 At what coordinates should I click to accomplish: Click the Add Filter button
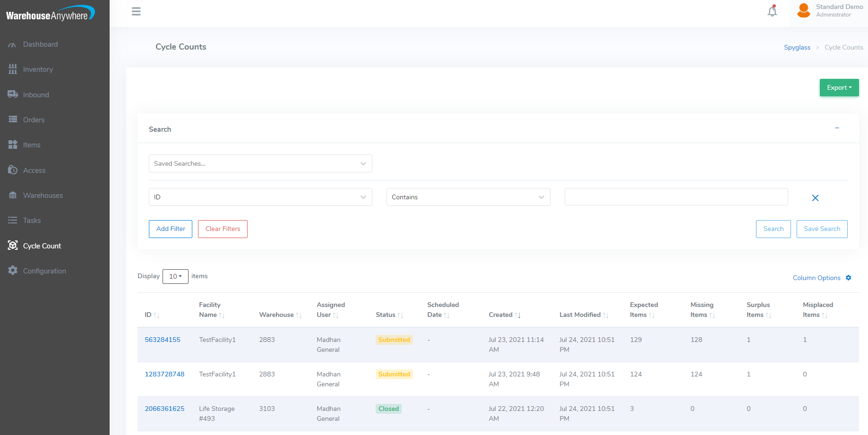pyautogui.click(x=171, y=229)
